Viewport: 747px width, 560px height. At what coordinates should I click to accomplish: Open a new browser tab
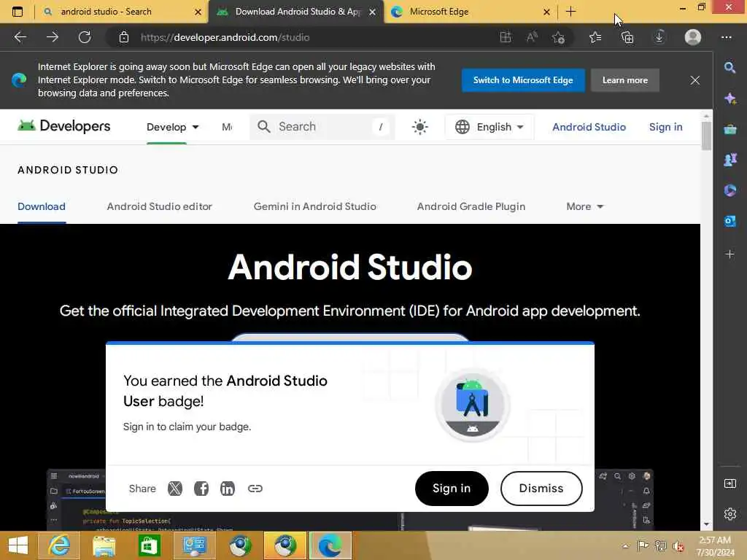click(570, 12)
